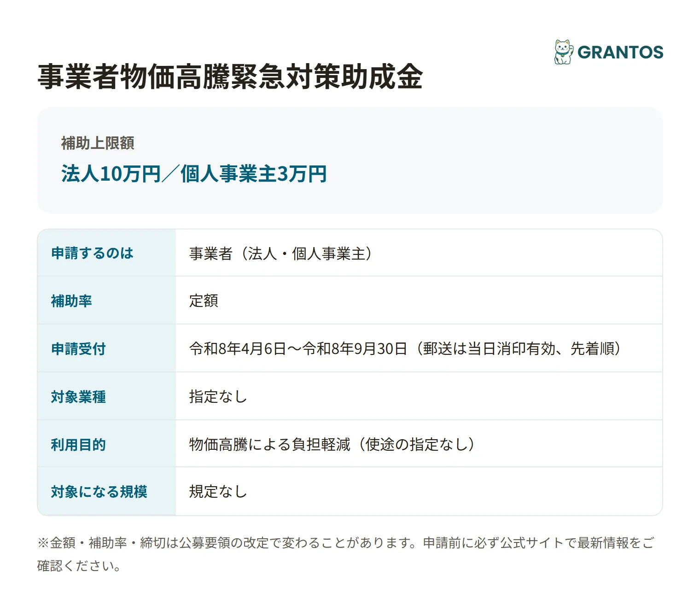
Task: Click the application period 令和8年4月6日〜令和8年9月30日
Action: point(298,349)
